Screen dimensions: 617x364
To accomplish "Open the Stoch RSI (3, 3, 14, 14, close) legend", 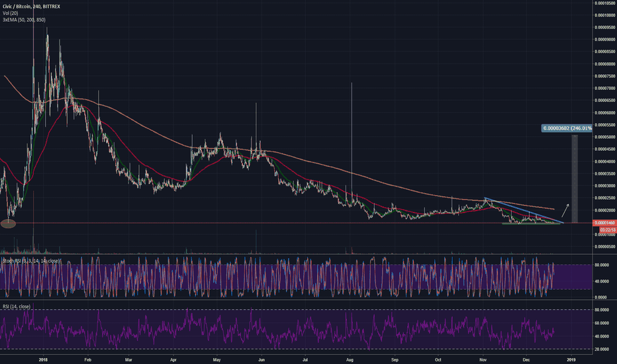I will [31, 261].
